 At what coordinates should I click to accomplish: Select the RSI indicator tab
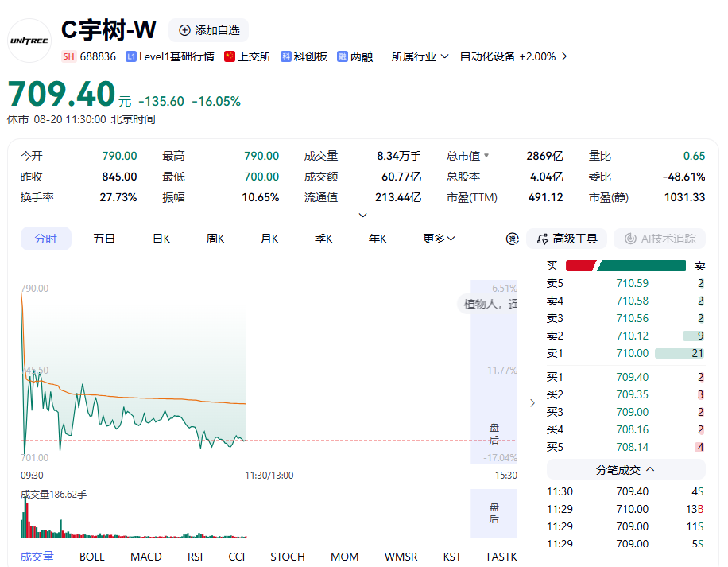pyautogui.click(x=195, y=557)
